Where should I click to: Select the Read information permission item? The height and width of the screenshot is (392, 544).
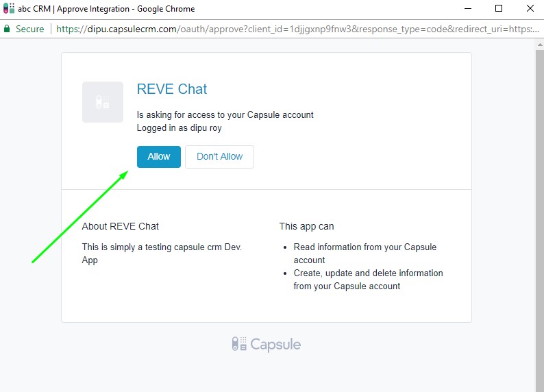(x=364, y=253)
